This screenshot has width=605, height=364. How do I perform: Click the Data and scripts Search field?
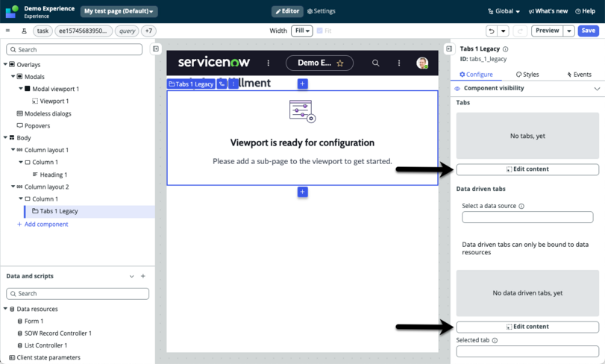click(78, 294)
